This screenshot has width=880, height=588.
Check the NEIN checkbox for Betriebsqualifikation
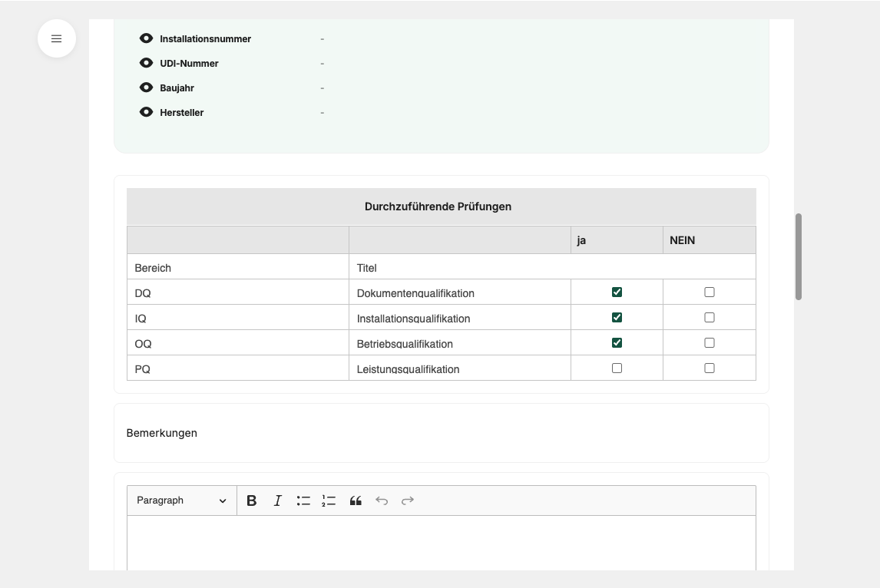[x=710, y=343]
